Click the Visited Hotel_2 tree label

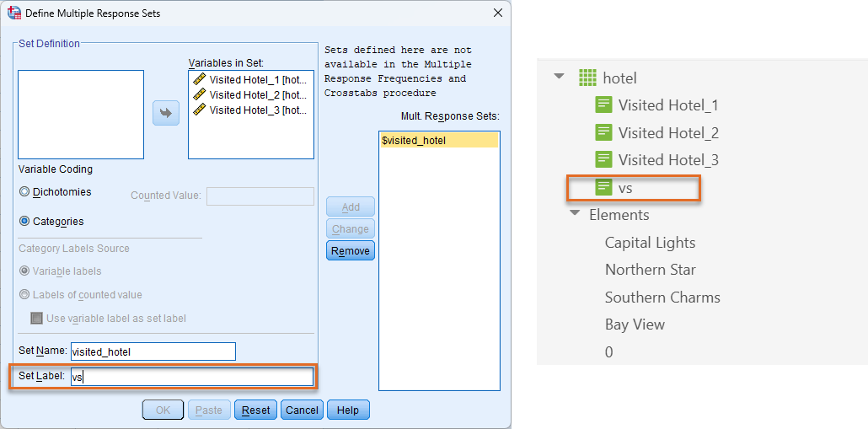[668, 133]
